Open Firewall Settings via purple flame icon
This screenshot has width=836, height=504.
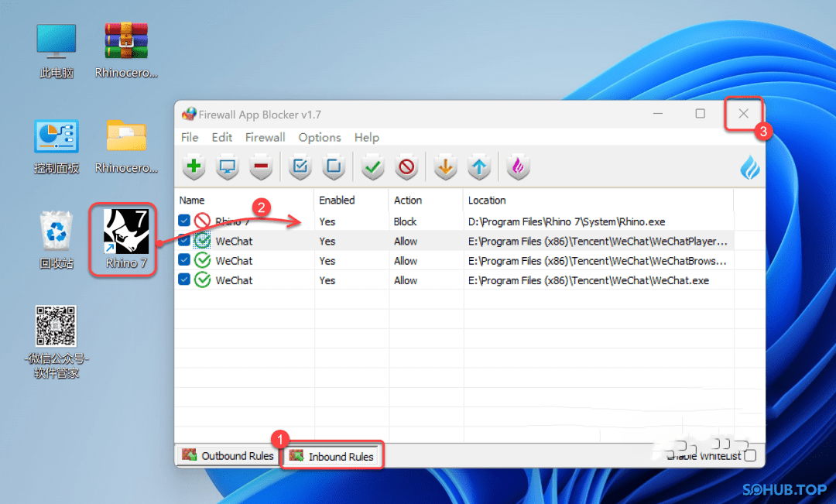[518, 166]
